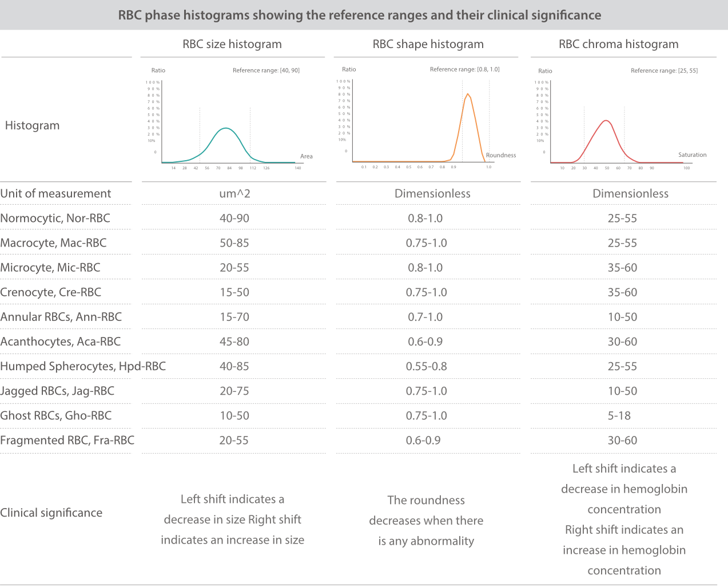Select the RBC size histogram column header
Screen dimensions: 728x587
pos(232,45)
